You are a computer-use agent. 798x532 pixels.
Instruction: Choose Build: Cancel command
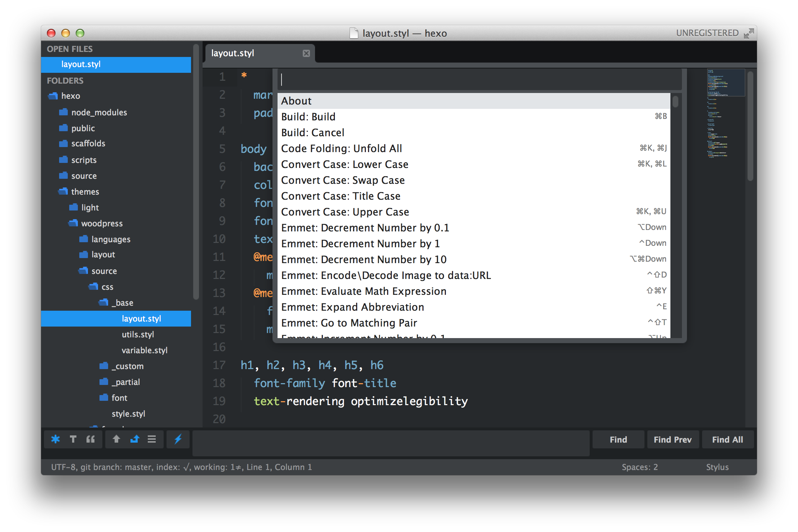point(474,133)
